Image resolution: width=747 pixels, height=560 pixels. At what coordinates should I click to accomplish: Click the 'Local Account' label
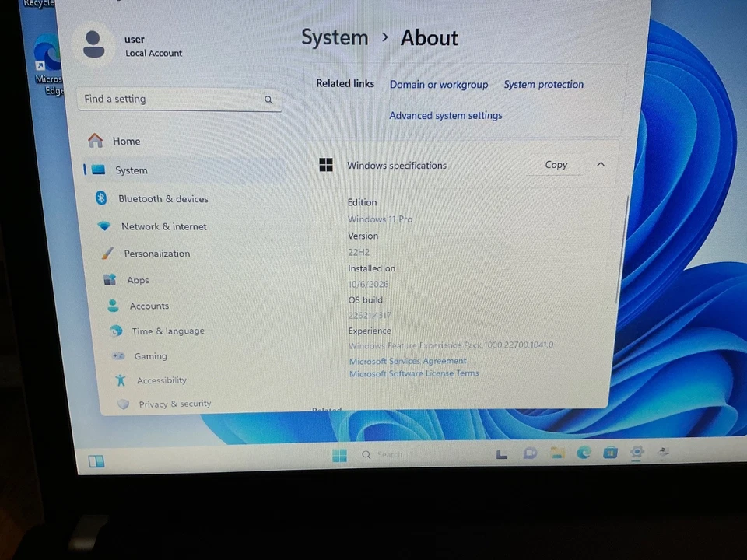[153, 54]
